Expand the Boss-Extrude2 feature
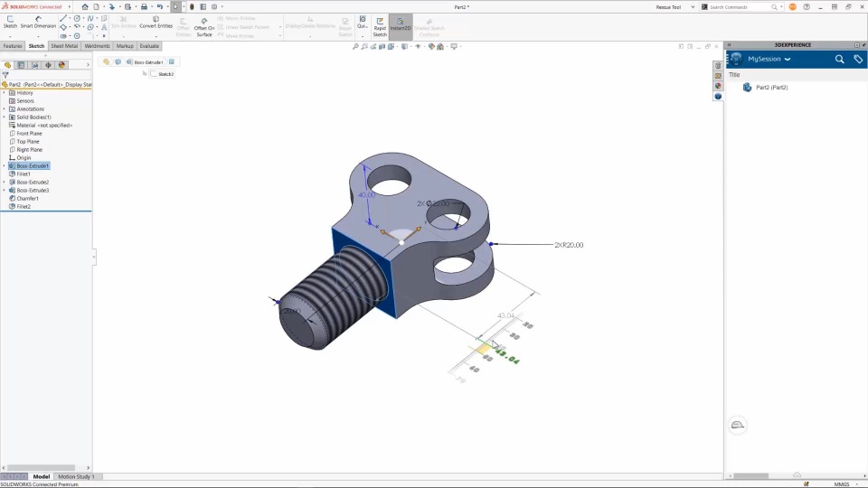 tap(5, 182)
